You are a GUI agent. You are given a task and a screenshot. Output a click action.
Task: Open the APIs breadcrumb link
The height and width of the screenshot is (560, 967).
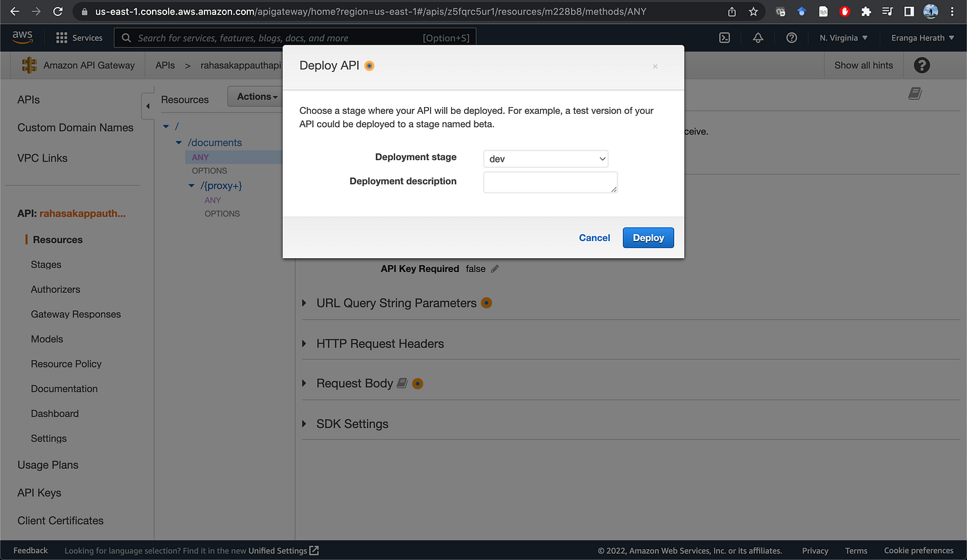[165, 65]
